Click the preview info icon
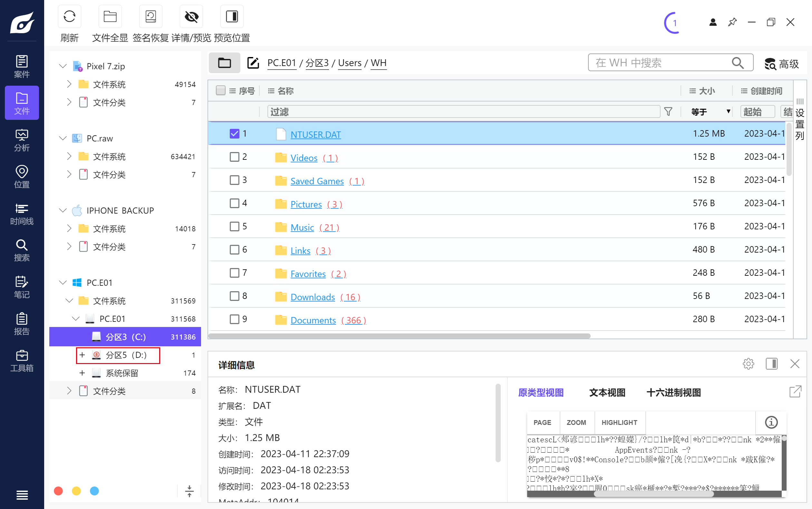 [x=771, y=422]
